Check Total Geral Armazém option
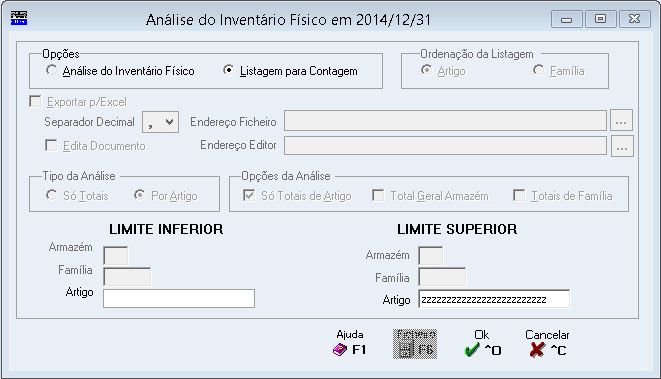 (x=378, y=196)
